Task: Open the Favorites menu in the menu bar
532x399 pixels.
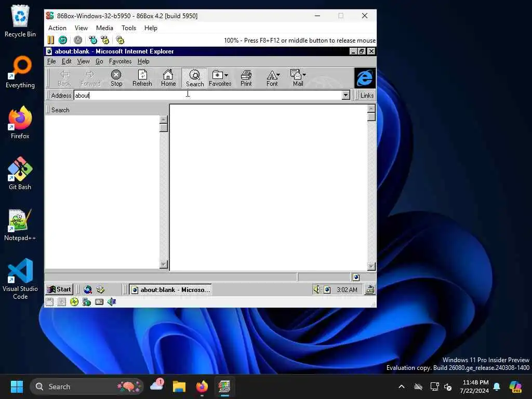Action: (120, 61)
